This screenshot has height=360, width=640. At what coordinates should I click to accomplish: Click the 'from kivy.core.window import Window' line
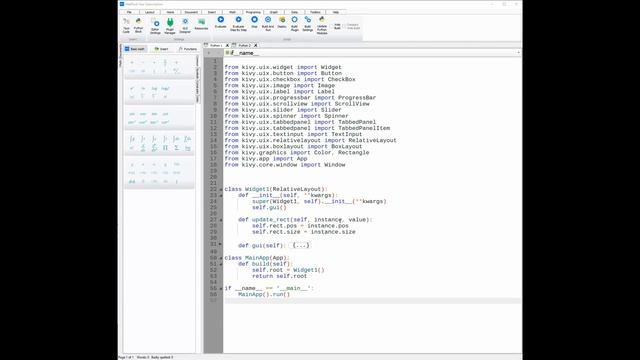click(x=285, y=165)
